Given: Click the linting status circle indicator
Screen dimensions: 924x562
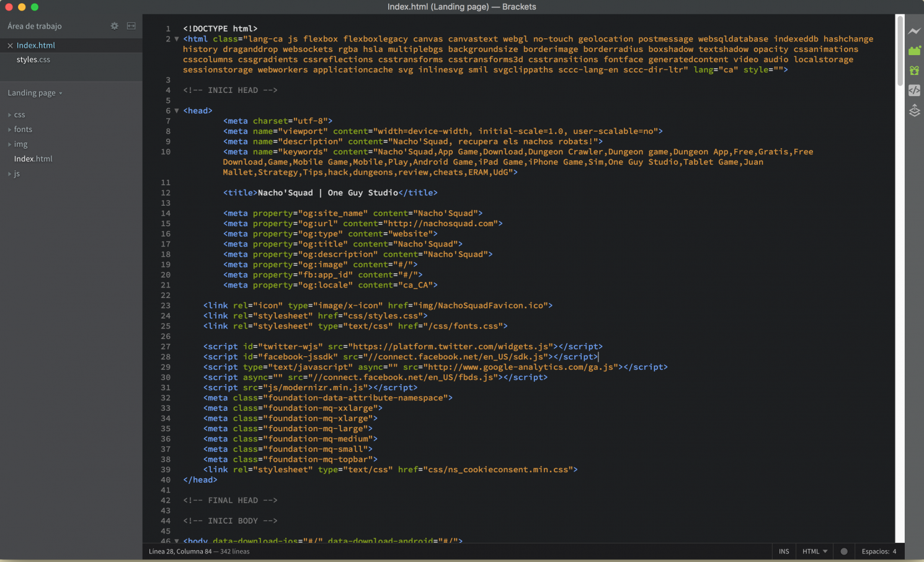Looking at the screenshot, I should (843, 551).
